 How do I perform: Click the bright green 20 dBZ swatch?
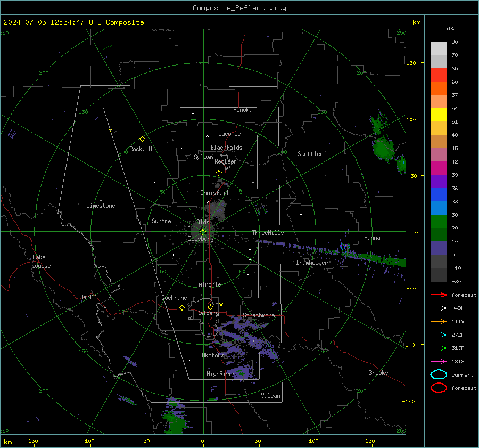coord(439,222)
